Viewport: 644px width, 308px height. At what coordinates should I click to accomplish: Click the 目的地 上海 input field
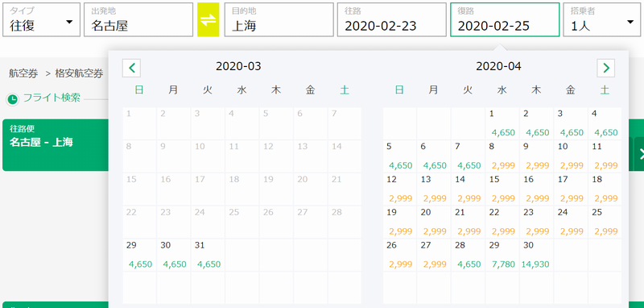click(x=279, y=19)
